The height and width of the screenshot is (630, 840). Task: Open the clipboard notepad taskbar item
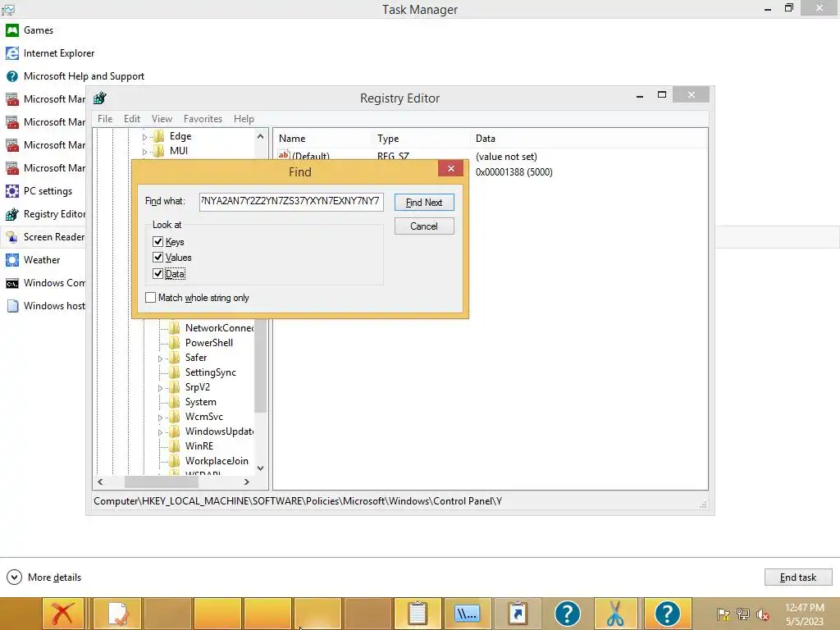418,614
